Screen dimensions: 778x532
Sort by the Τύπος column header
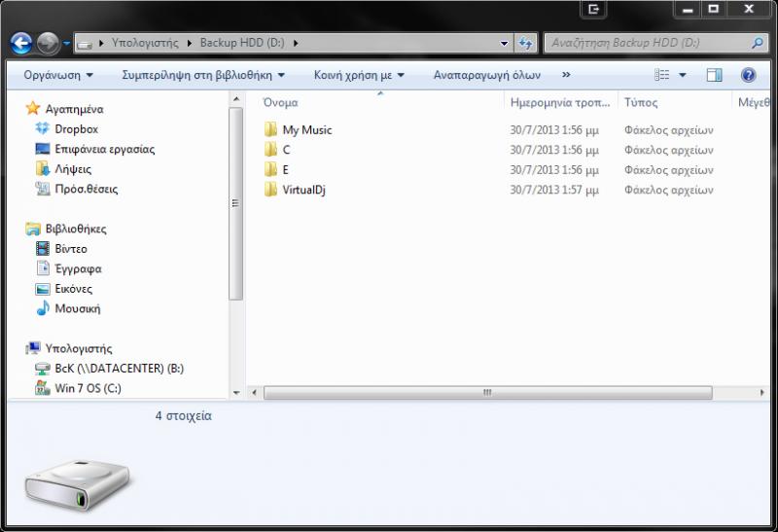point(641,102)
